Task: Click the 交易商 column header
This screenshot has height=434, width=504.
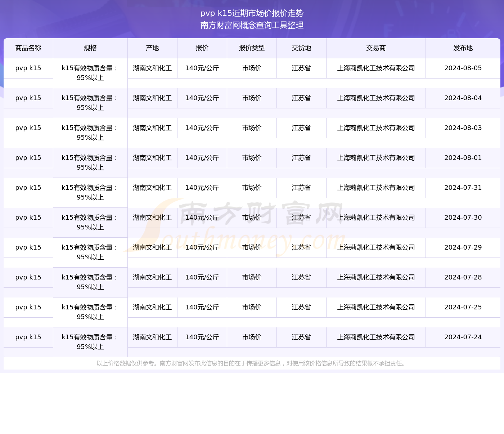Action: pos(376,48)
